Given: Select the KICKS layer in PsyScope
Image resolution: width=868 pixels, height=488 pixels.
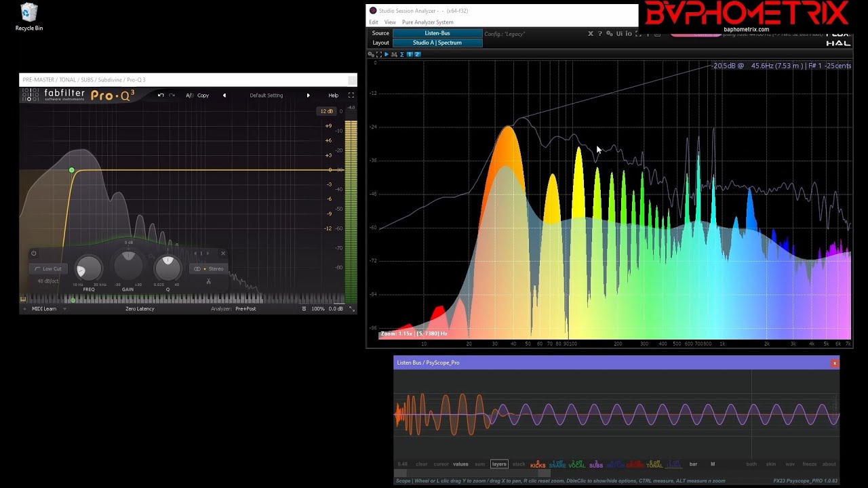Looking at the screenshot, I should [x=538, y=465].
